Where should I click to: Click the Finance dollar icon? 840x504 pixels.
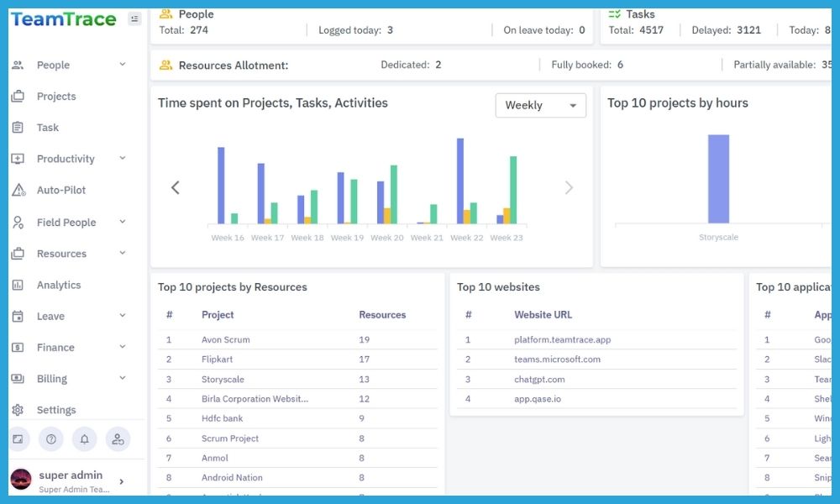coord(18,348)
